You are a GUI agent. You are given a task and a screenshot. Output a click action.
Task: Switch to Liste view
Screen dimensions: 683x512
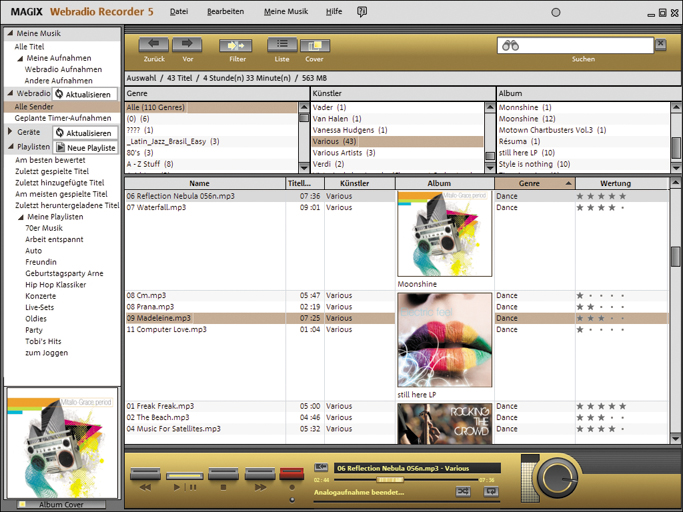[282, 44]
